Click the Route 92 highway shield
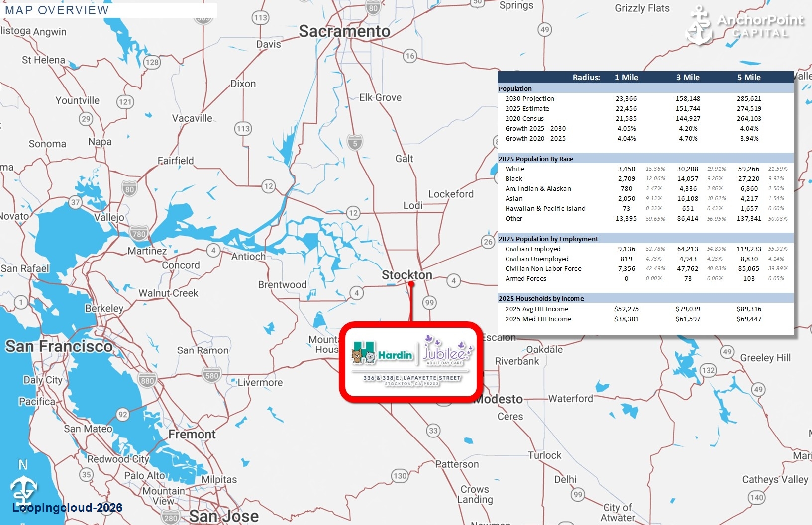The height and width of the screenshot is (525, 812). 122,414
